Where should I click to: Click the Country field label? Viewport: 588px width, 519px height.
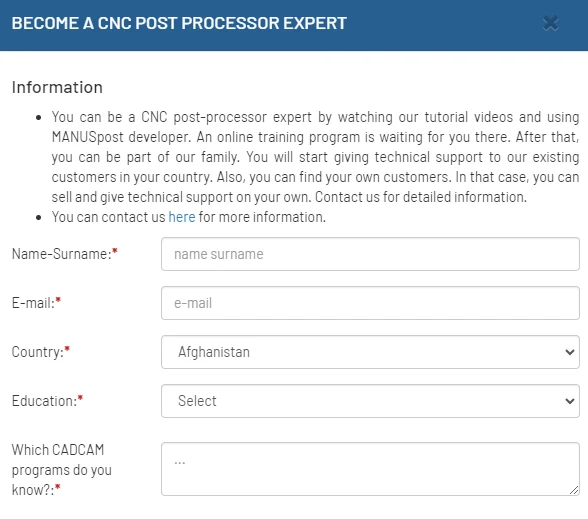[40, 352]
